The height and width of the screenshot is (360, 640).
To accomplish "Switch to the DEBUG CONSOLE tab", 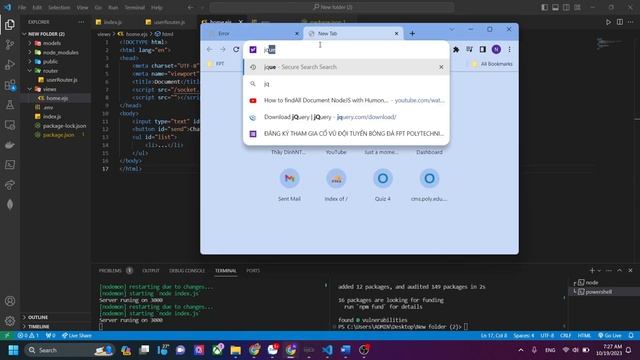I will point(187,271).
